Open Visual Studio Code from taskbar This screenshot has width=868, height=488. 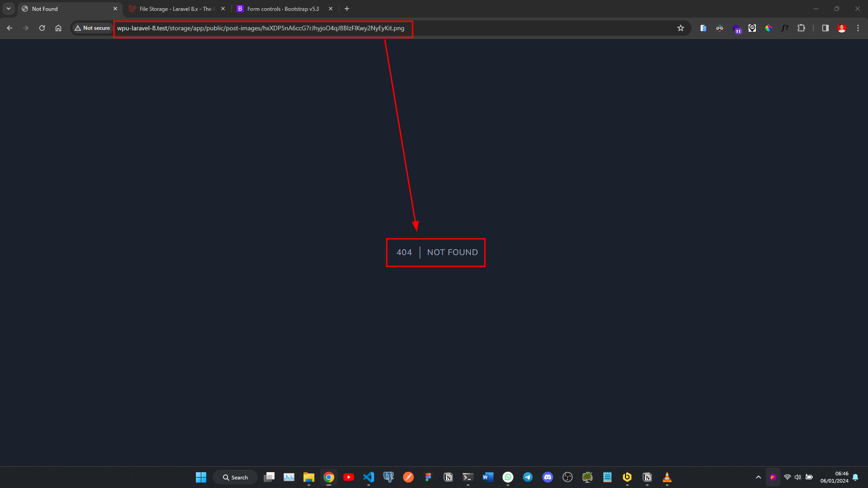pos(369,477)
